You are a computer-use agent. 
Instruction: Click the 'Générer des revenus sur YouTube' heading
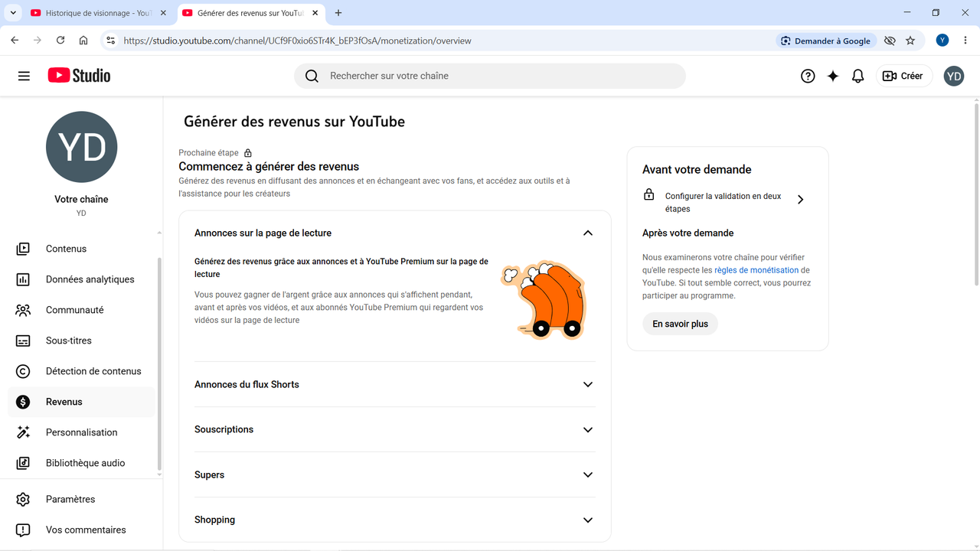[x=294, y=122]
